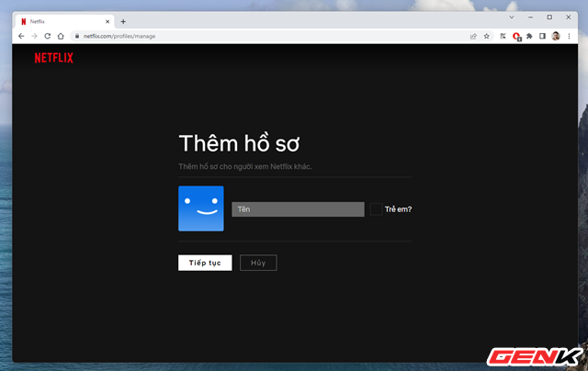Click the Tiếp tục button
This screenshot has width=588, height=371.
[205, 263]
